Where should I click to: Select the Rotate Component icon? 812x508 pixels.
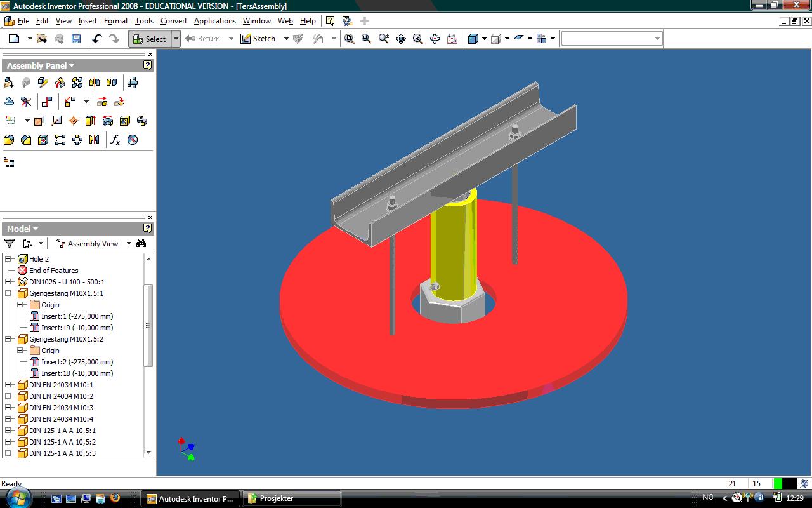click(119, 102)
